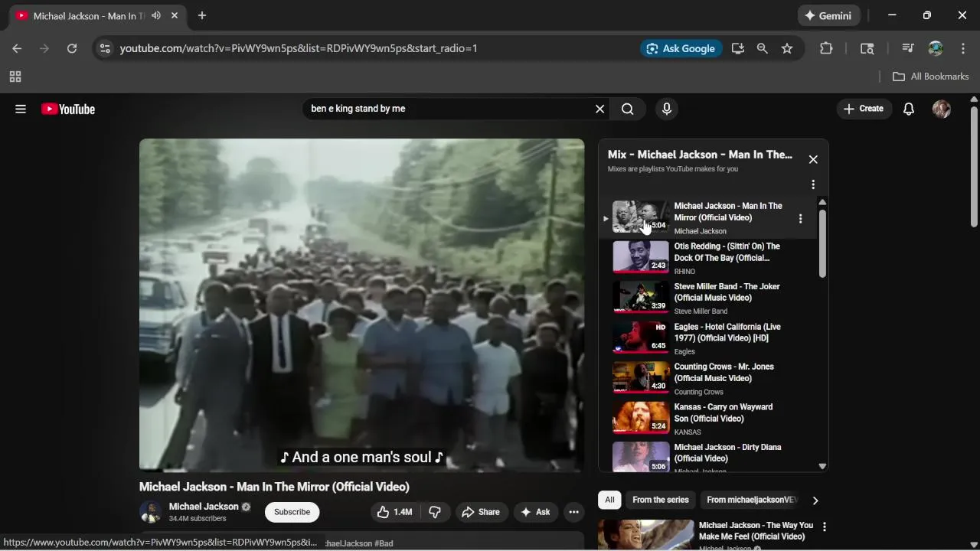Image resolution: width=980 pixels, height=551 pixels.
Task: Open the Chrome profile avatar
Action: (x=936, y=48)
